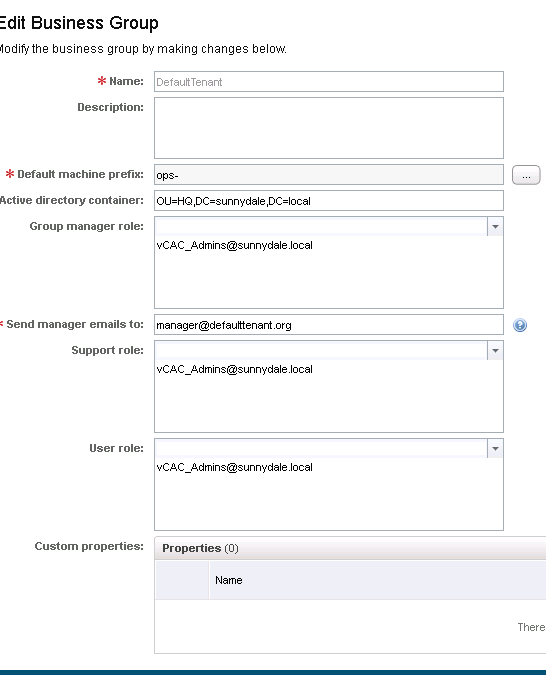Open machine prefix browse button with ellipsis
The width and height of the screenshot is (546, 675).
coord(526,175)
